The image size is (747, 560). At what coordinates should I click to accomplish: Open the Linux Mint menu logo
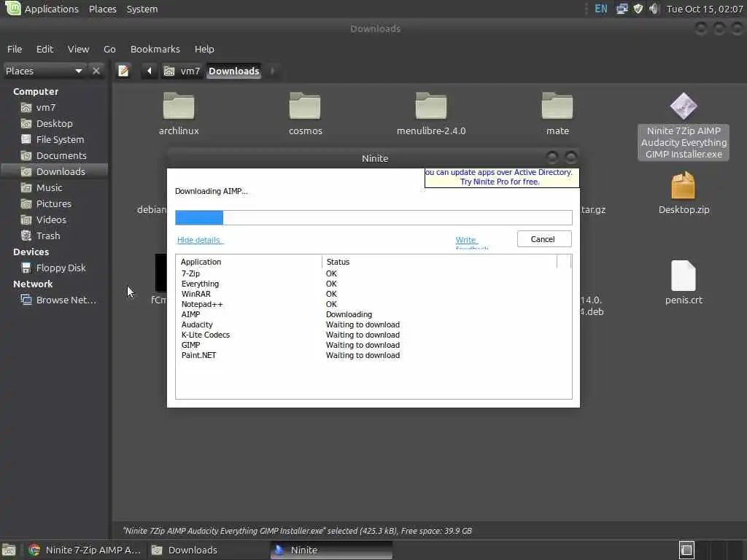(12, 8)
